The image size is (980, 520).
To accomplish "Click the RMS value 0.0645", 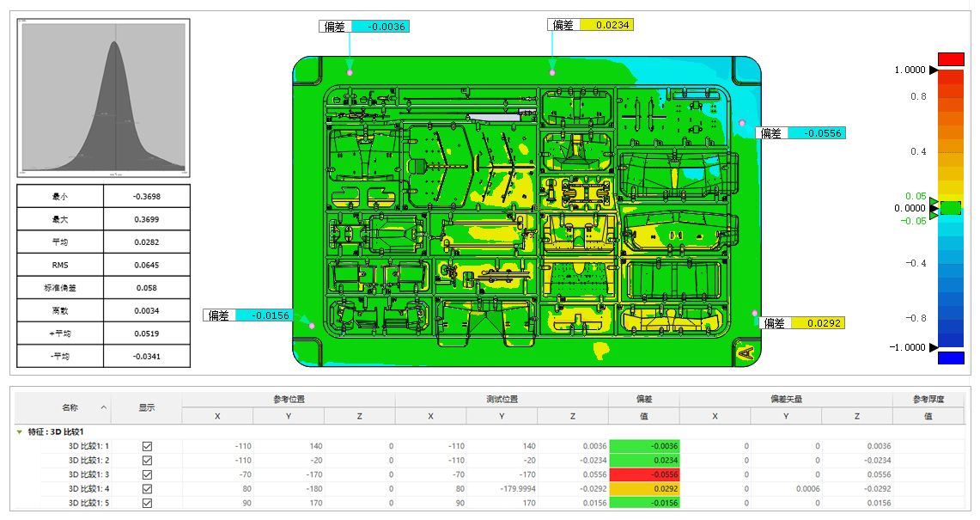I will coord(147,265).
